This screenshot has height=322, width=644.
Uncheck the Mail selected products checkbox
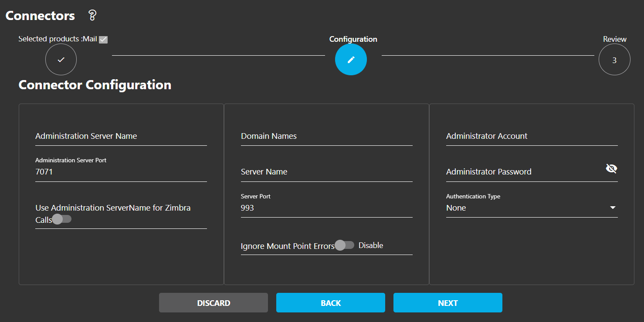[x=103, y=39]
